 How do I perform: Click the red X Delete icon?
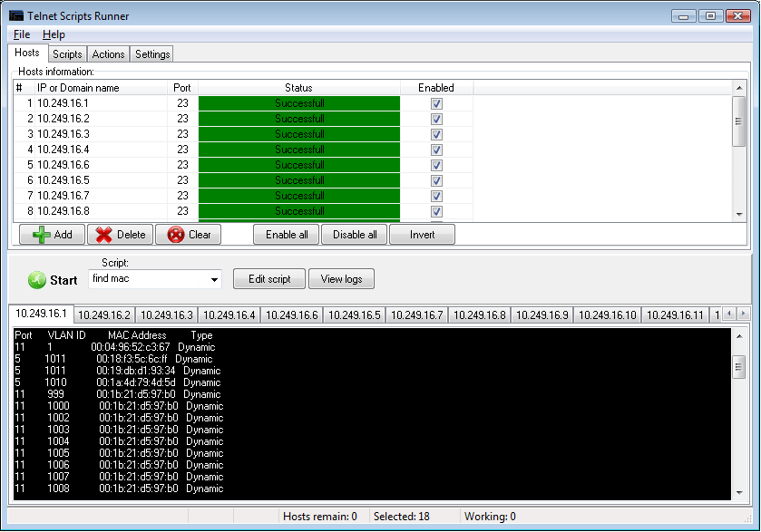102,234
